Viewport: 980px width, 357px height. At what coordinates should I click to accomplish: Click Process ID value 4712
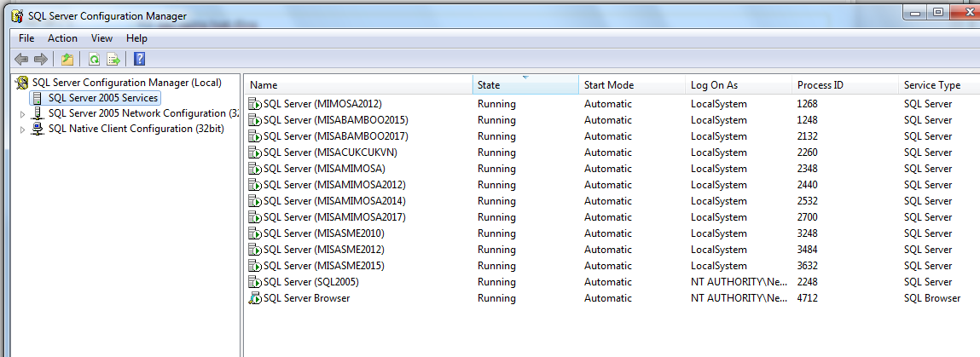[808, 298]
